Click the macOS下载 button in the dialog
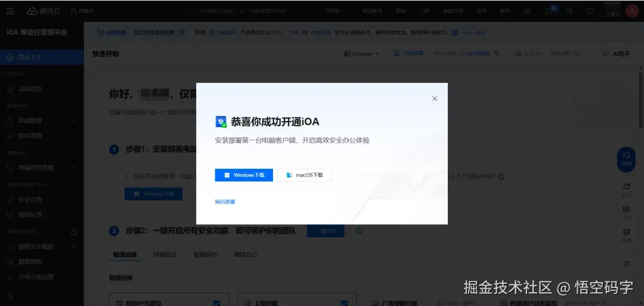This screenshot has width=644, height=306. click(304, 175)
